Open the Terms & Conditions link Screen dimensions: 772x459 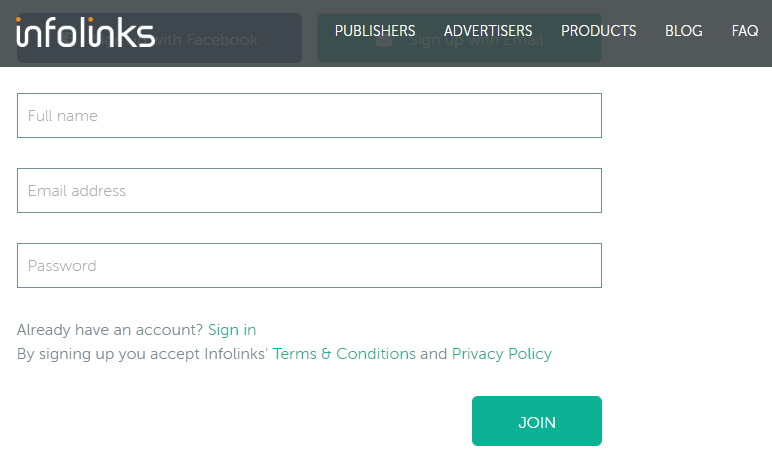point(344,354)
